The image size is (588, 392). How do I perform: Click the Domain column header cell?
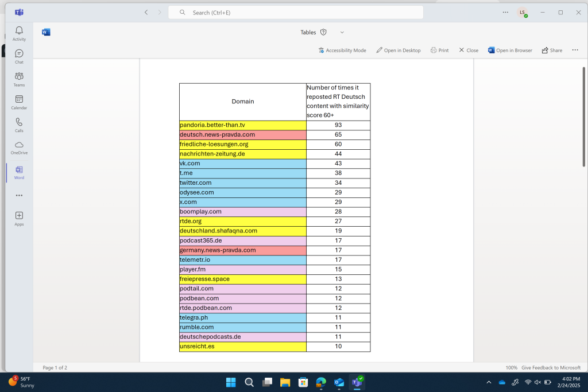[x=243, y=102]
